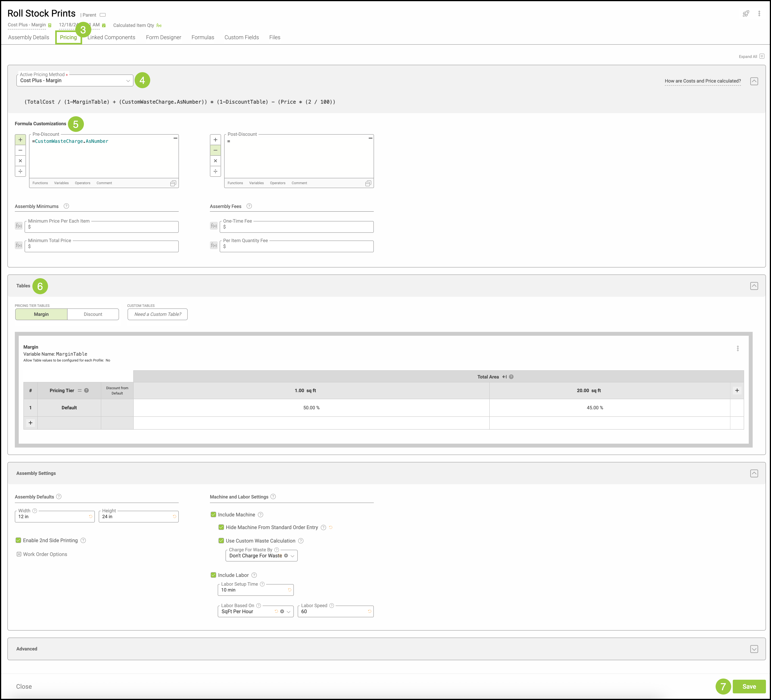Toggle Enable 2nd Side Printing checkbox
This screenshot has width=771, height=700.
(18, 540)
